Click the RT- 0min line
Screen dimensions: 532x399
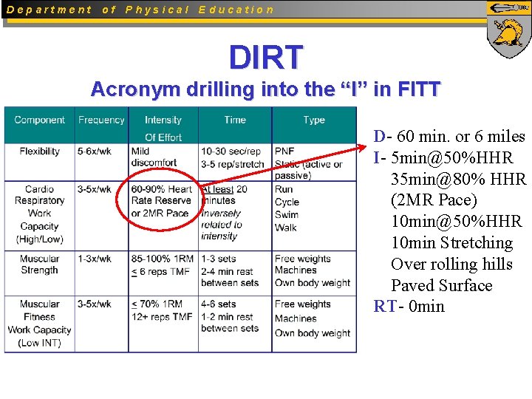click(409, 306)
